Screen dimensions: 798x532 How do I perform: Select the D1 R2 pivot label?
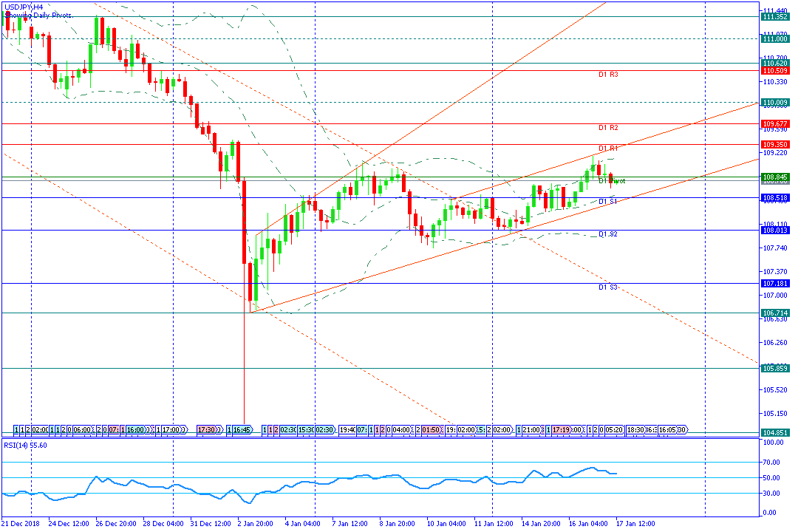(x=608, y=128)
